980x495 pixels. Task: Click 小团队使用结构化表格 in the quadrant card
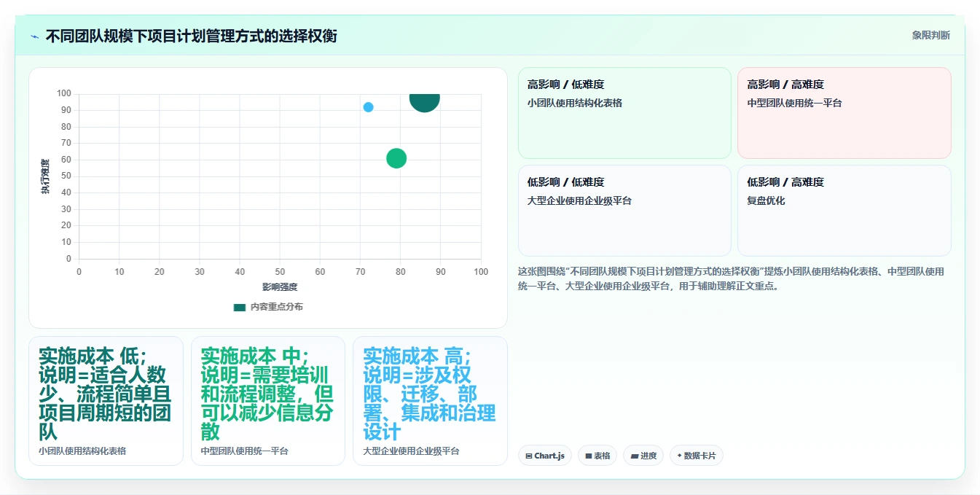tap(575, 103)
